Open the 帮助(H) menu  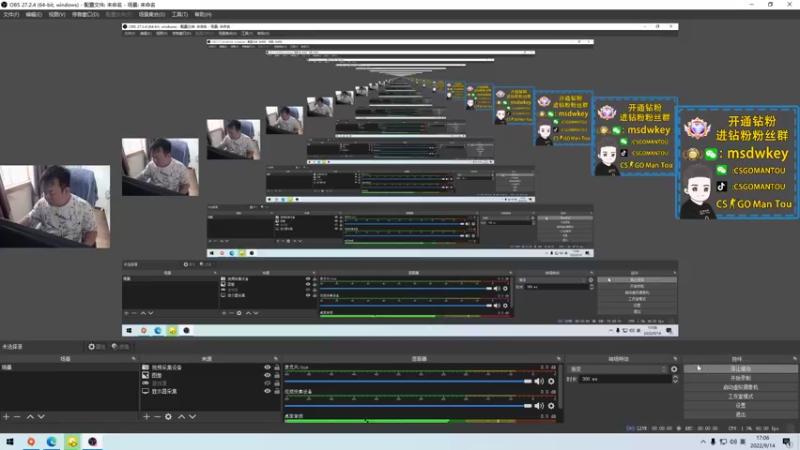[203, 14]
